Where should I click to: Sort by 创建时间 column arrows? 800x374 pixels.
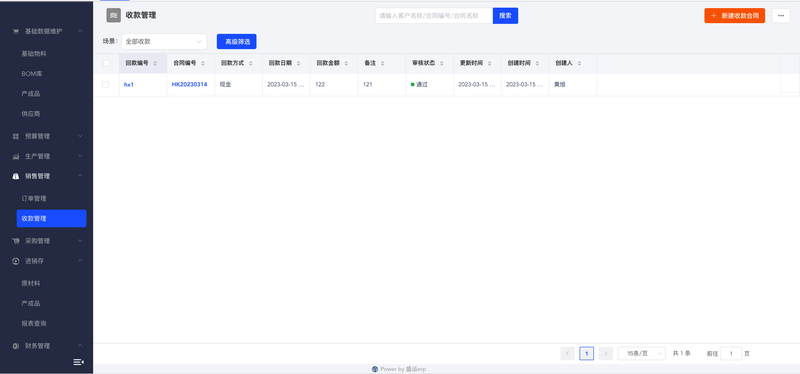[537, 63]
